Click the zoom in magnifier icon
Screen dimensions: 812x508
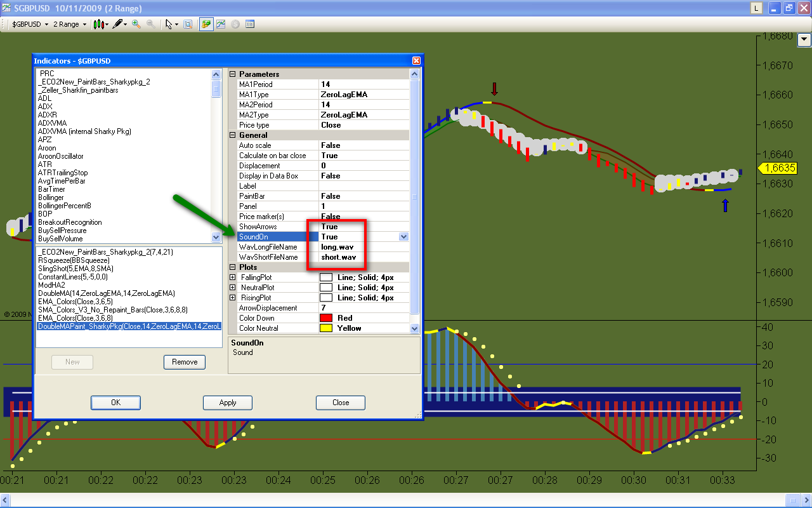[x=136, y=24]
